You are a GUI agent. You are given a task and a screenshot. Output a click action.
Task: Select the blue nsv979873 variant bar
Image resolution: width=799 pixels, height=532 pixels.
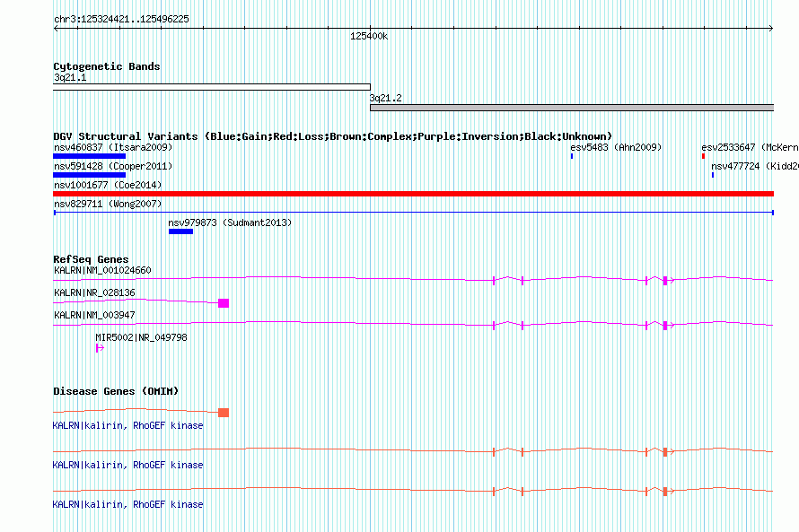click(x=180, y=231)
